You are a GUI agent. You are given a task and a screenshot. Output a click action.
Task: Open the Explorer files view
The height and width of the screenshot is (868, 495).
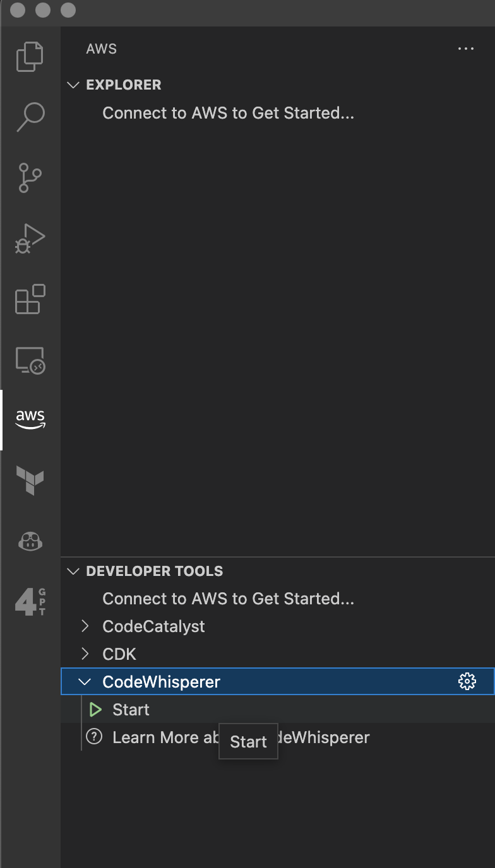[x=30, y=56]
